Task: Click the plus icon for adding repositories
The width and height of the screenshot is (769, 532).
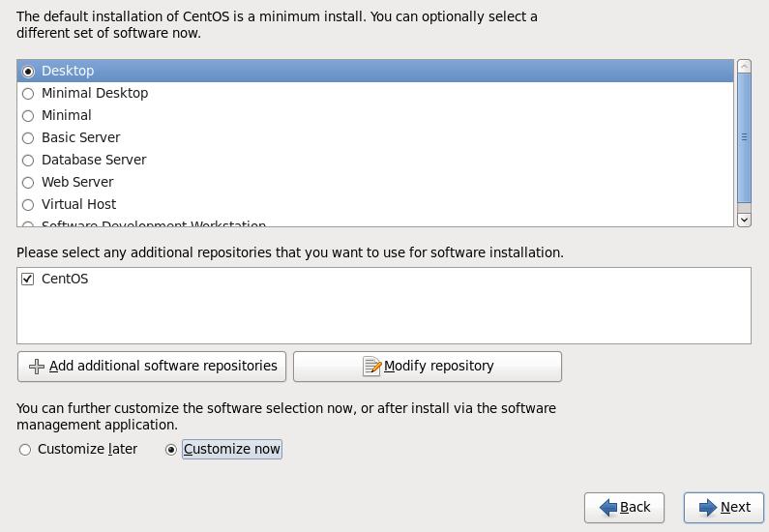Action: tap(37, 367)
